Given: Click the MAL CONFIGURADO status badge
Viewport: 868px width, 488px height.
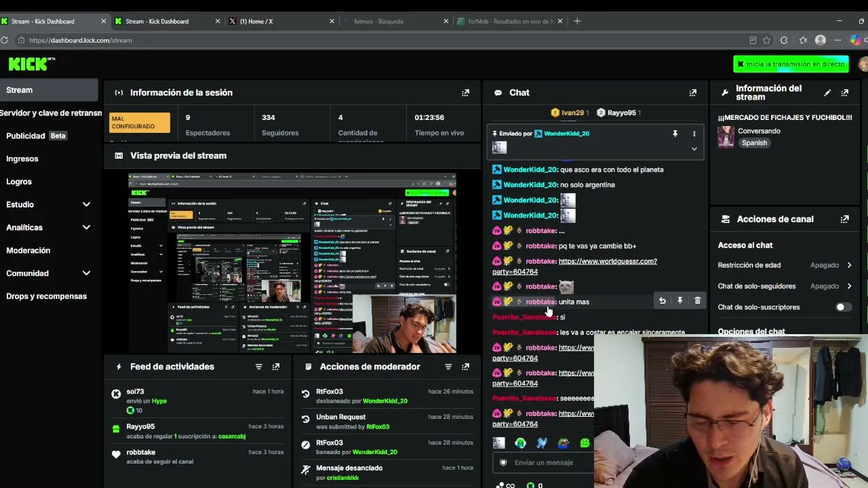Looking at the screenshot, I should tap(139, 122).
